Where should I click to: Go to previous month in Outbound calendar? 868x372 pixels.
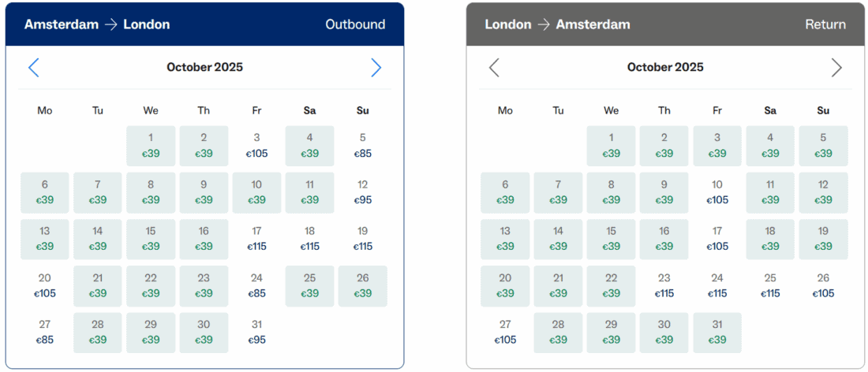pos(33,68)
